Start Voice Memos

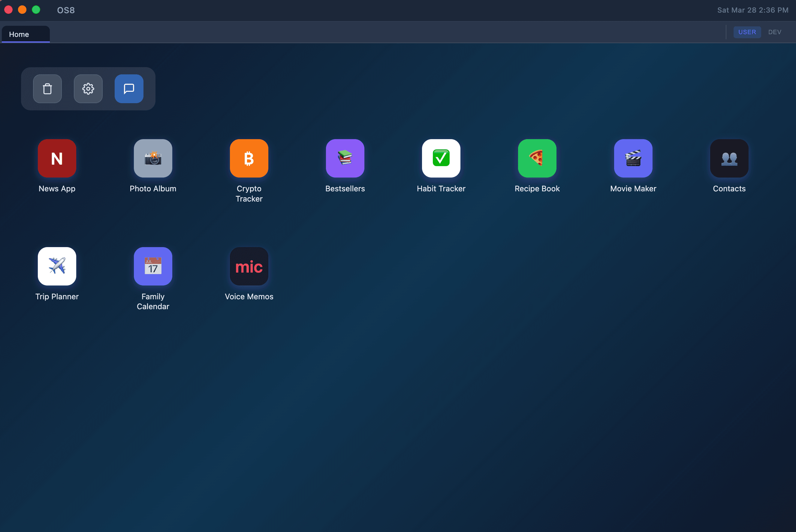click(x=249, y=266)
